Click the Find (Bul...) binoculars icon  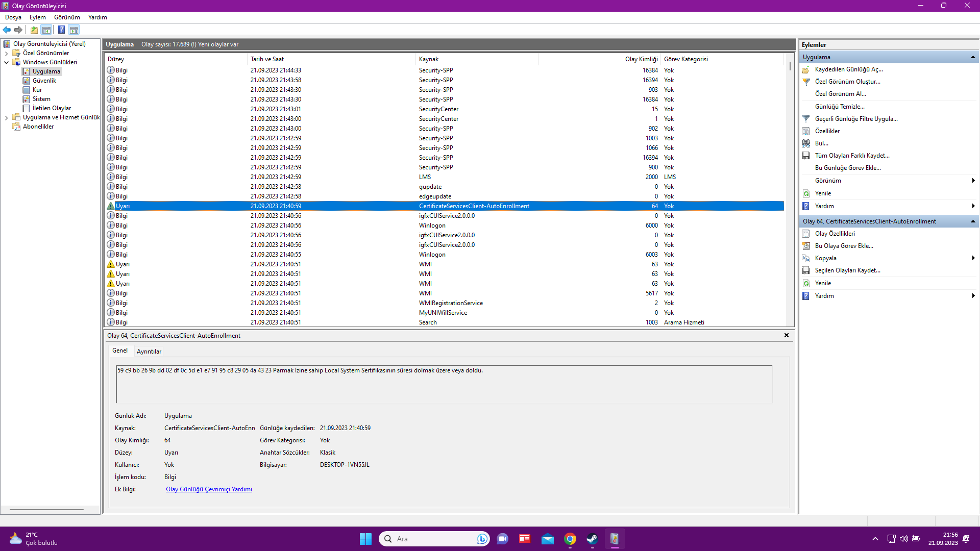[x=806, y=143]
